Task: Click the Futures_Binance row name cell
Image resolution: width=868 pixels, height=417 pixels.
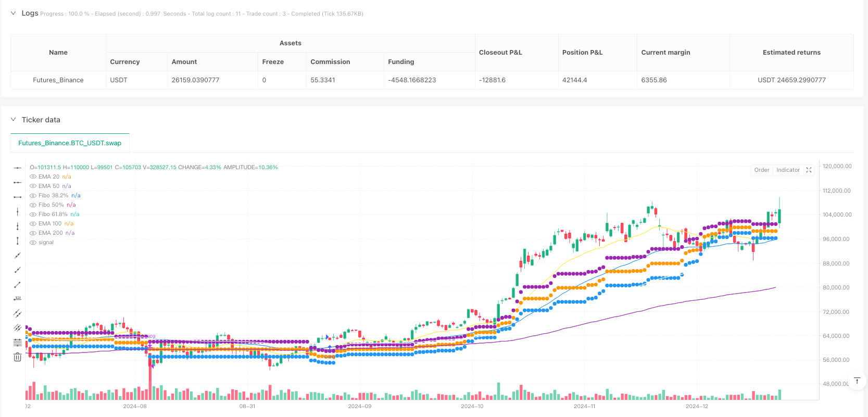Action: coord(58,80)
